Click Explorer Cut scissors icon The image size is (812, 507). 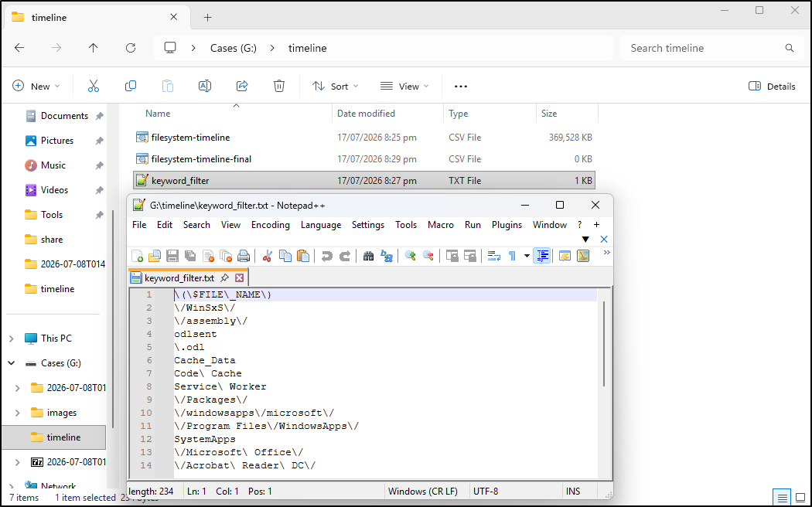[94, 86]
